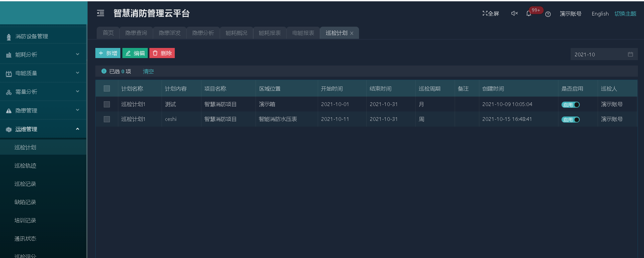644x258 pixels.
Task: Check the box for 测试 plan row
Action: coord(107,104)
